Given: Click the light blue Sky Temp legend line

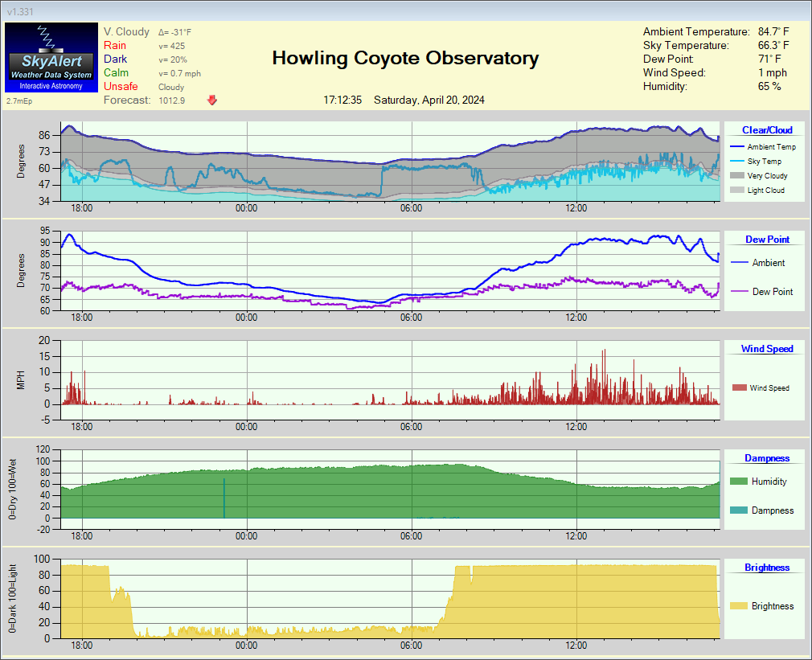Looking at the screenshot, I should (736, 162).
